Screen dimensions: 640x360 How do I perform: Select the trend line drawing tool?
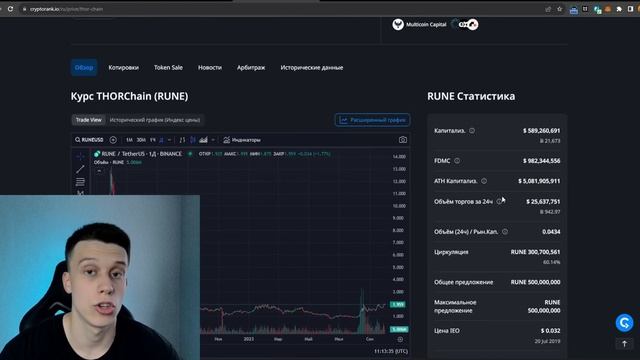pyautogui.click(x=80, y=169)
